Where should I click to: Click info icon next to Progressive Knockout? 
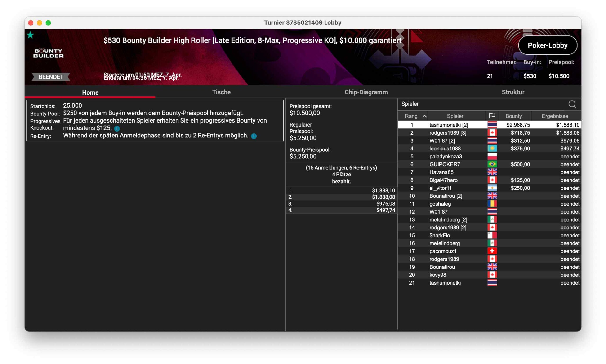[117, 128]
